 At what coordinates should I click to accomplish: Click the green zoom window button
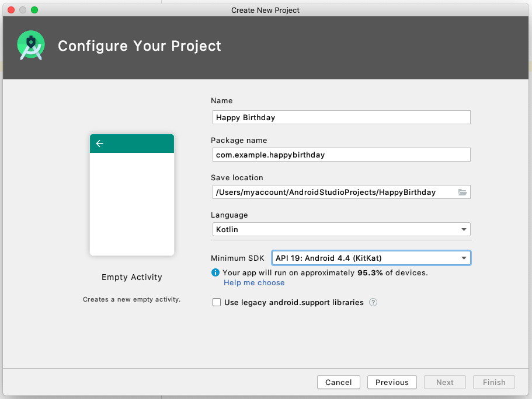click(34, 10)
